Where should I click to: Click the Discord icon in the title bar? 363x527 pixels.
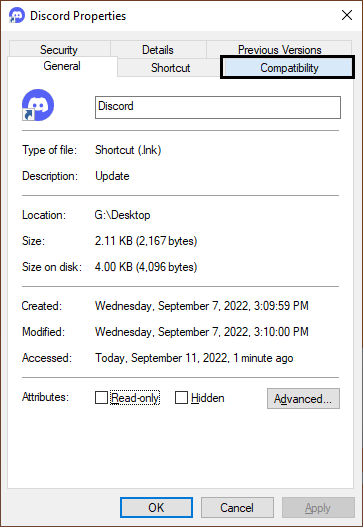pos(17,15)
